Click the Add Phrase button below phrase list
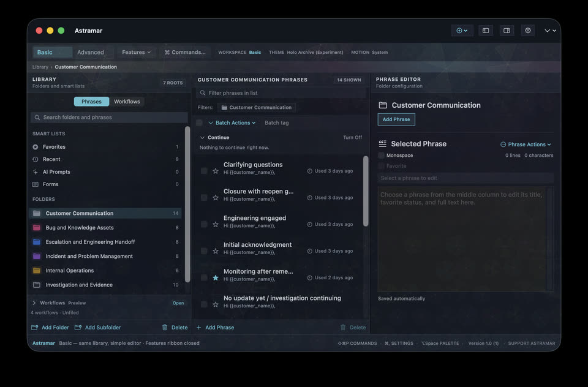The height and width of the screenshot is (387, 588). [x=215, y=328]
